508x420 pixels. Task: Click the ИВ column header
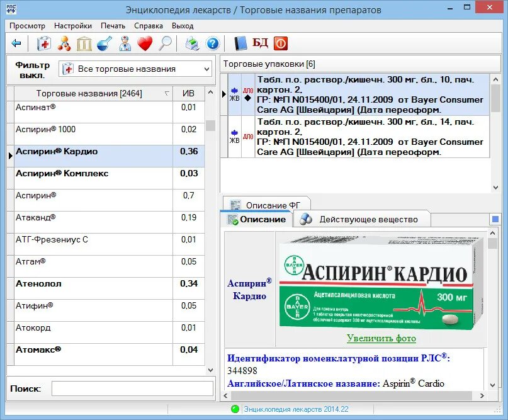(x=189, y=94)
